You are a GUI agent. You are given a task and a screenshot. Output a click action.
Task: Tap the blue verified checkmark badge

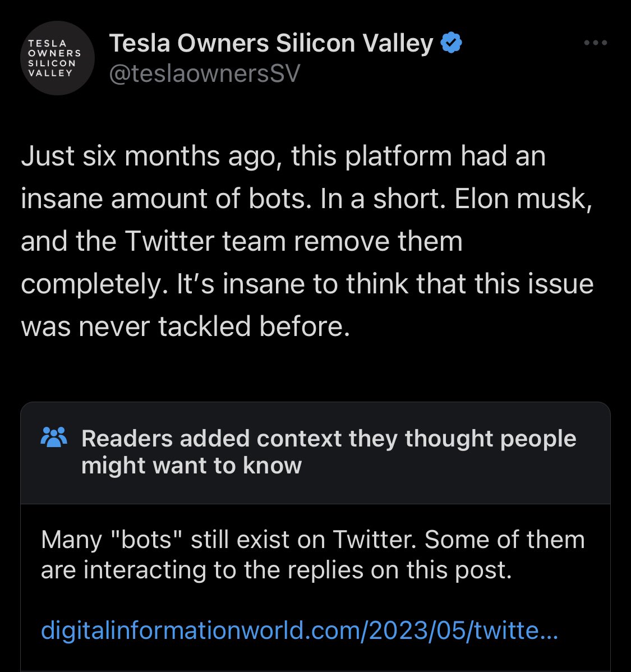pos(452,43)
